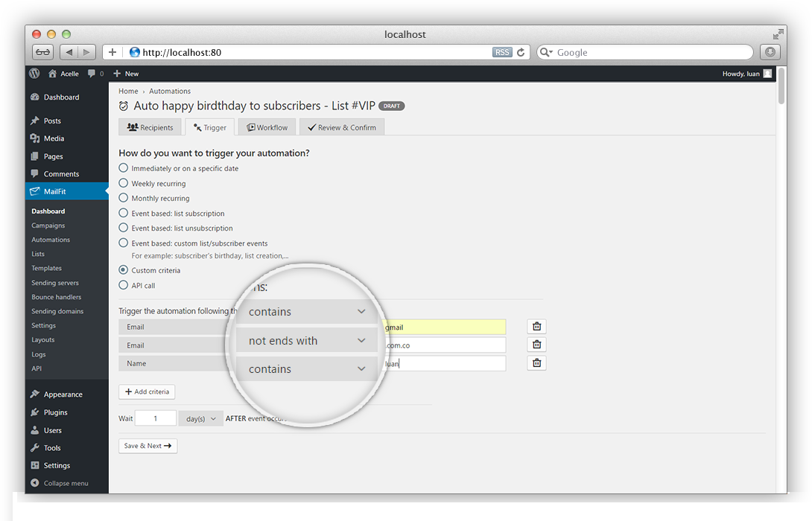Image resolution: width=812 pixels, height=521 pixels.
Task: Select the Custom criteria radio button
Action: pos(123,270)
